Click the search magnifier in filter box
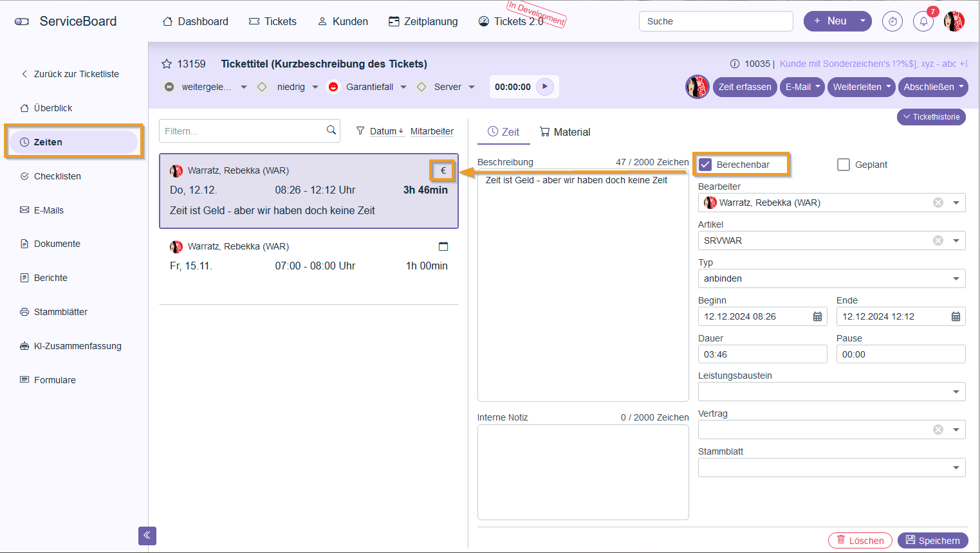 (331, 131)
